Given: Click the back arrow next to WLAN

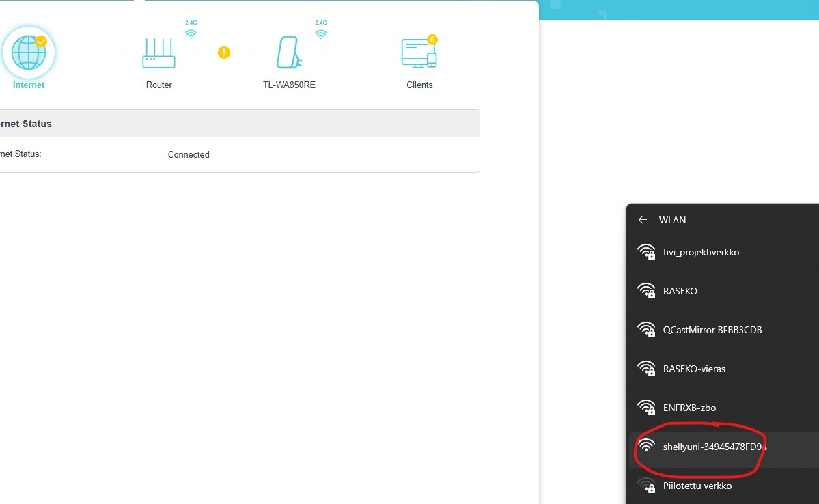Looking at the screenshot, I should 643,220.
